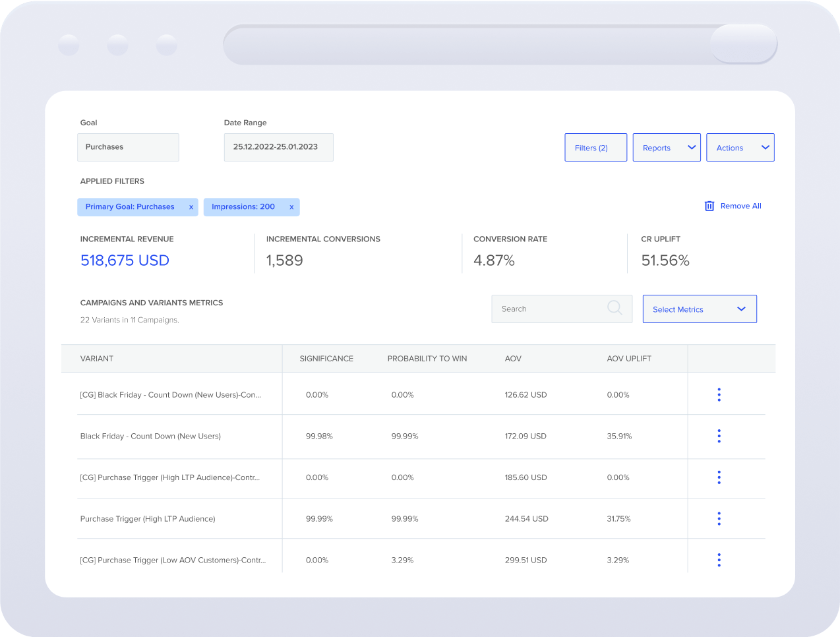Click the magnifying glass search icon
The height and width of the screenshot is (637, 840).
pyautogui.click(x=615, y=308)
